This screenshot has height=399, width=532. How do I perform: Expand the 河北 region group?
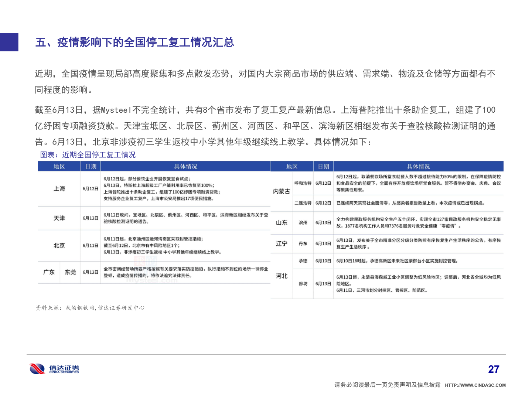[x=282, y=276]
